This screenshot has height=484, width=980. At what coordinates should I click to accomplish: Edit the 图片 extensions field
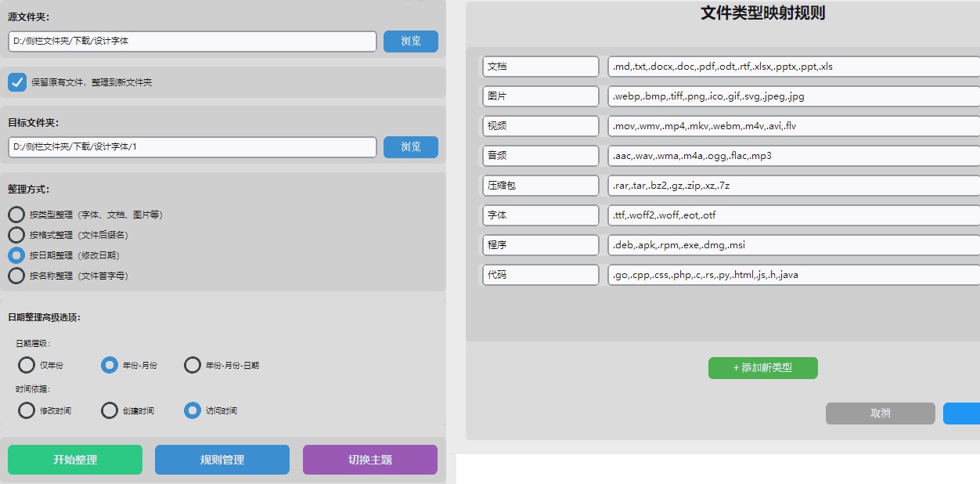tap(792, 96)
